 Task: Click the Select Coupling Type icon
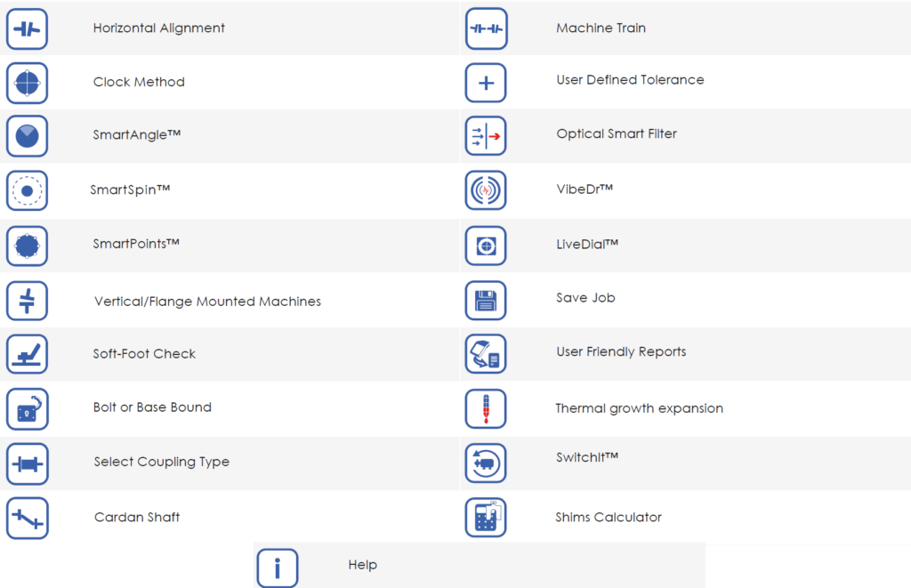point(27,463)
